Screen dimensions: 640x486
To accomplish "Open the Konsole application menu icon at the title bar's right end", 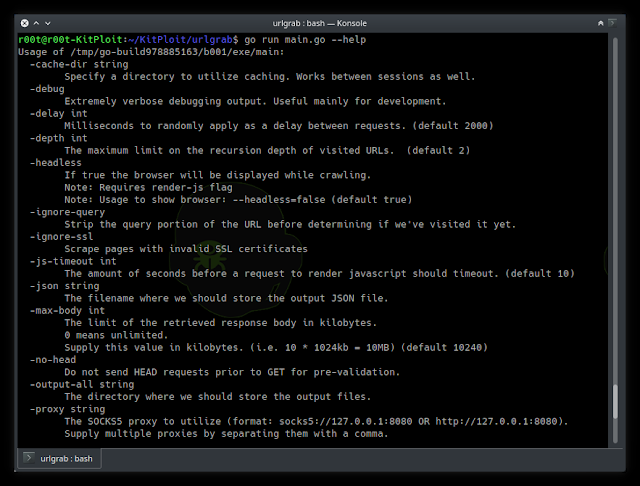I will coord(612,23).
